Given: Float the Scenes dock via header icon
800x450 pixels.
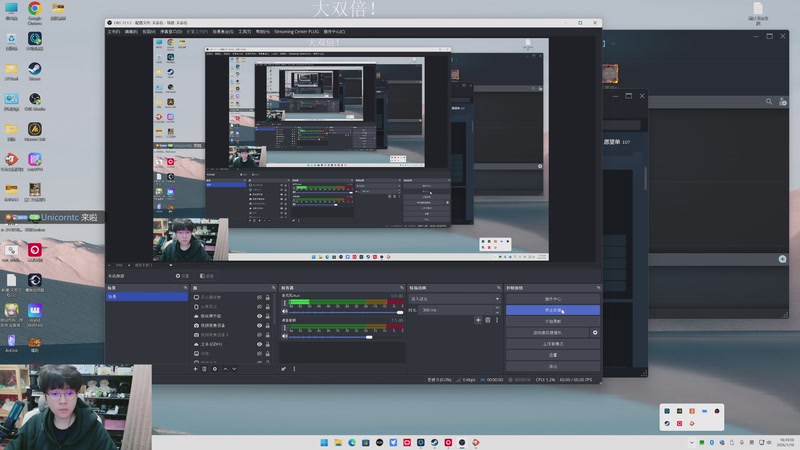Looking at the screenshot, I should 185,288.
